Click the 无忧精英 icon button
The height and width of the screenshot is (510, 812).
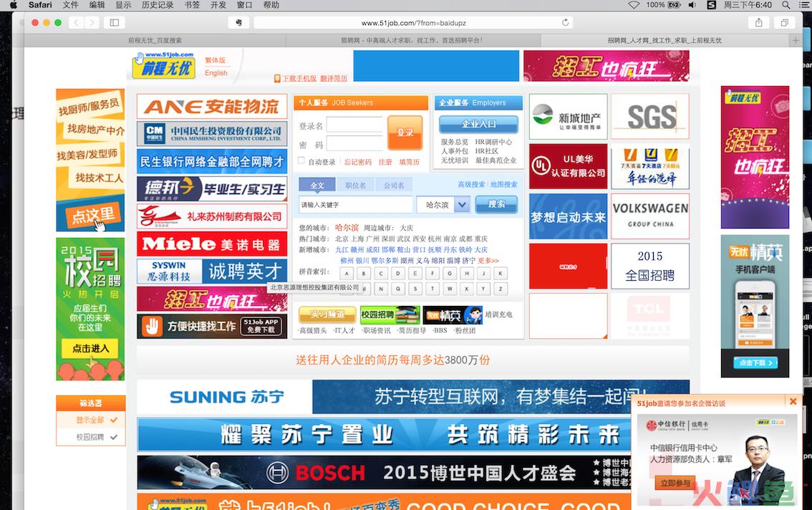point(452,314)
